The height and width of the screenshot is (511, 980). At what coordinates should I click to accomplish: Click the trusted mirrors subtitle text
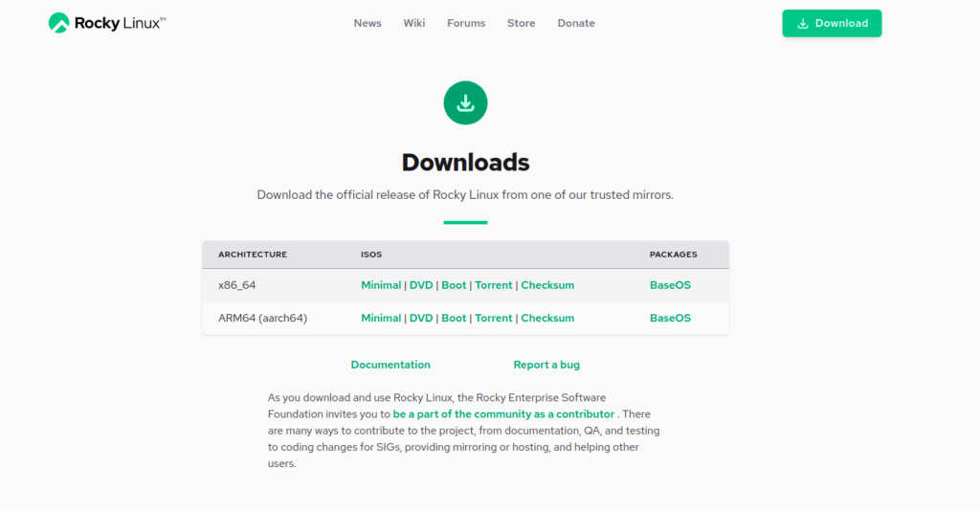(465, 195)
